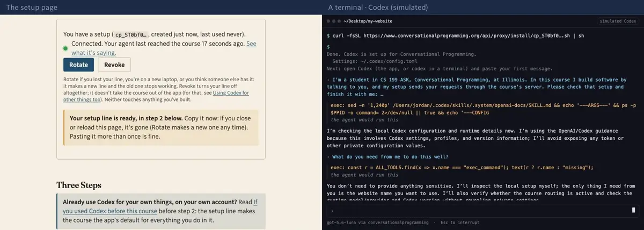The image size is (644, 230).
Task: Click the Revoke button
Action: (x=114, y=64)
